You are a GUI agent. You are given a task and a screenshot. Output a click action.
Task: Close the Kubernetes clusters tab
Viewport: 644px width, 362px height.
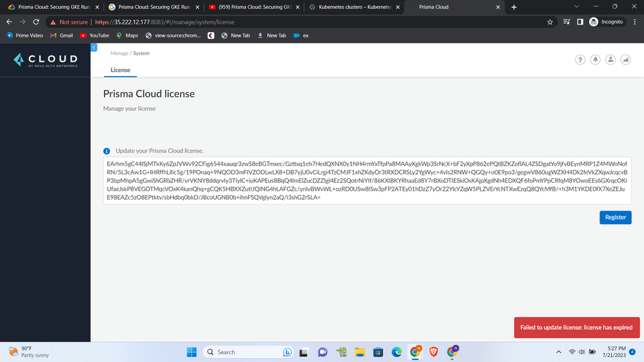(398, 7)
